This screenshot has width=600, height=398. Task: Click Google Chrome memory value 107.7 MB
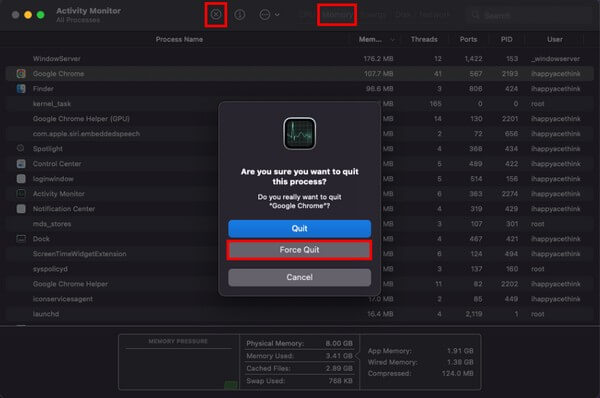coord(378,74)
